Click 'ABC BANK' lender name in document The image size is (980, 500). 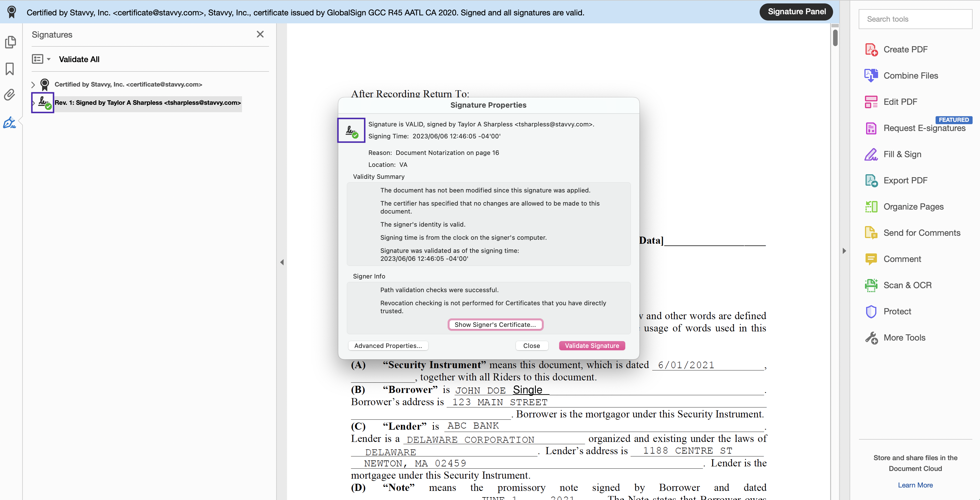473,425
